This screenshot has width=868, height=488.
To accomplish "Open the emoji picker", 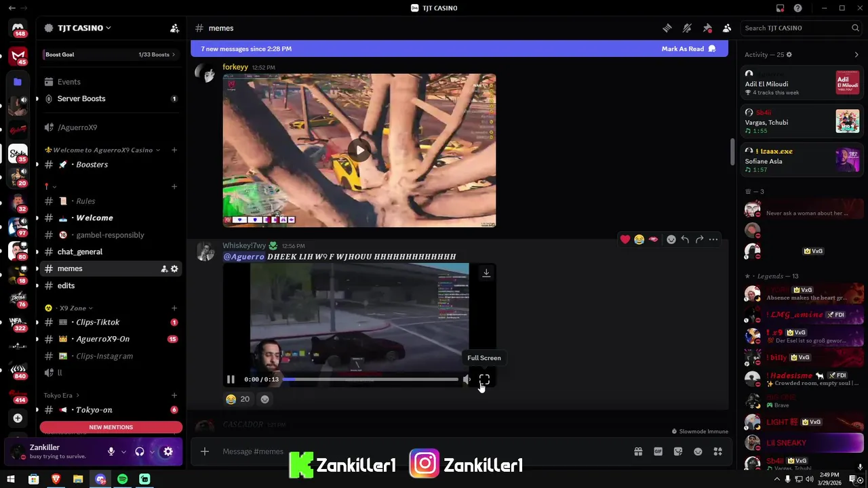I will pos(698,451).
